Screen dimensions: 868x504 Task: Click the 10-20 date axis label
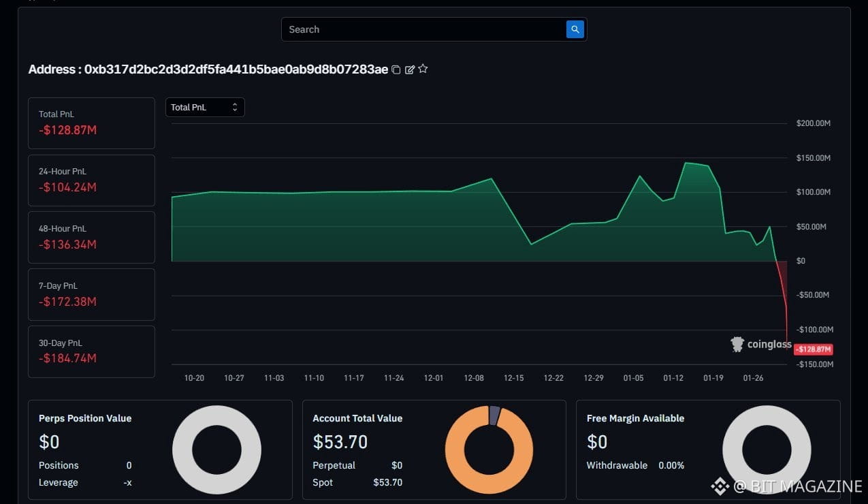(x=194, y=378)
